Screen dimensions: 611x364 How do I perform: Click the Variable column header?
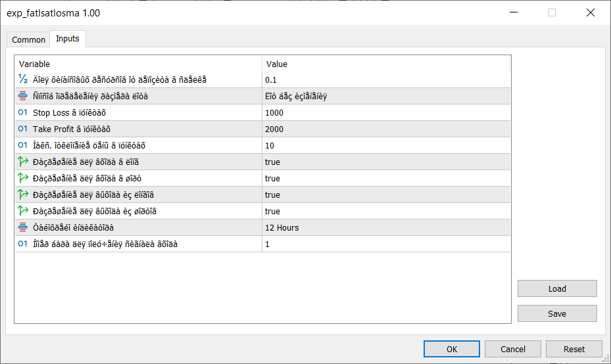click(138, 64)
